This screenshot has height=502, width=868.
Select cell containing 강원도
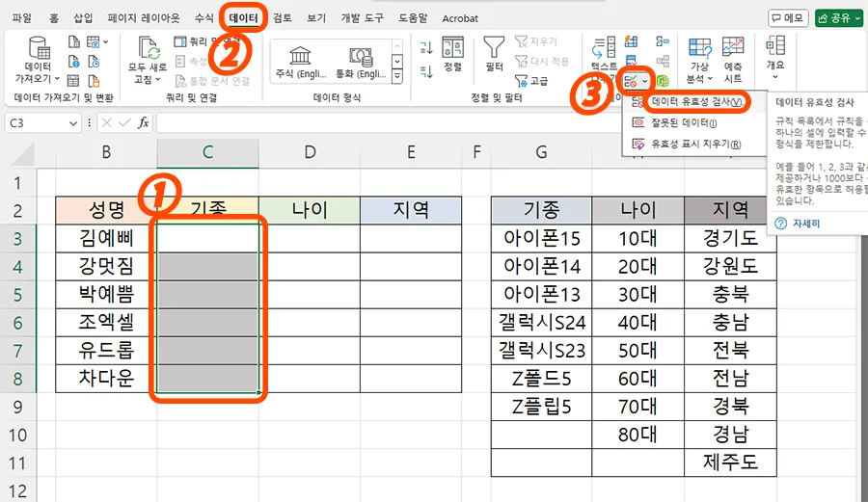(x=730, y=267)
